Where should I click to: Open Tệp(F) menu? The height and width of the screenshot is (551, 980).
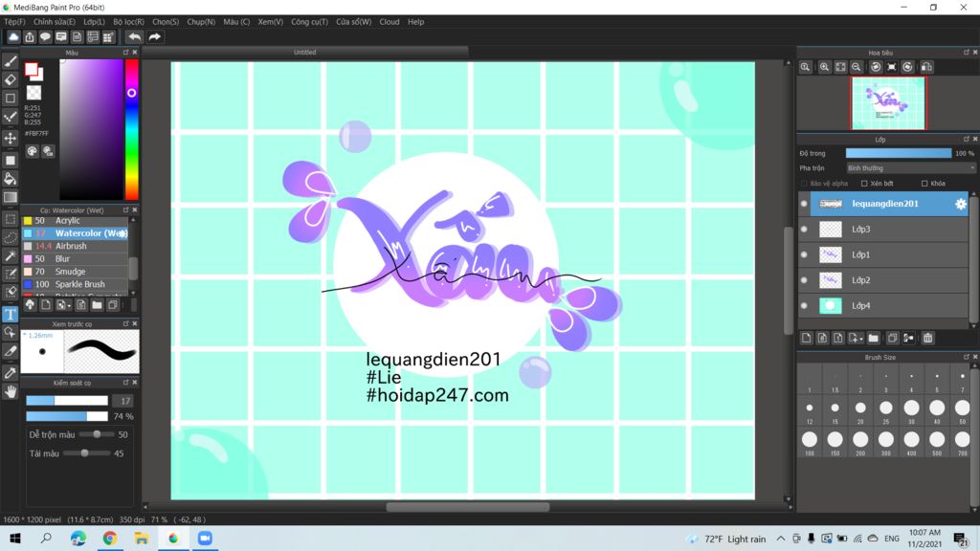pyautogui.click(x=14, y=22)
